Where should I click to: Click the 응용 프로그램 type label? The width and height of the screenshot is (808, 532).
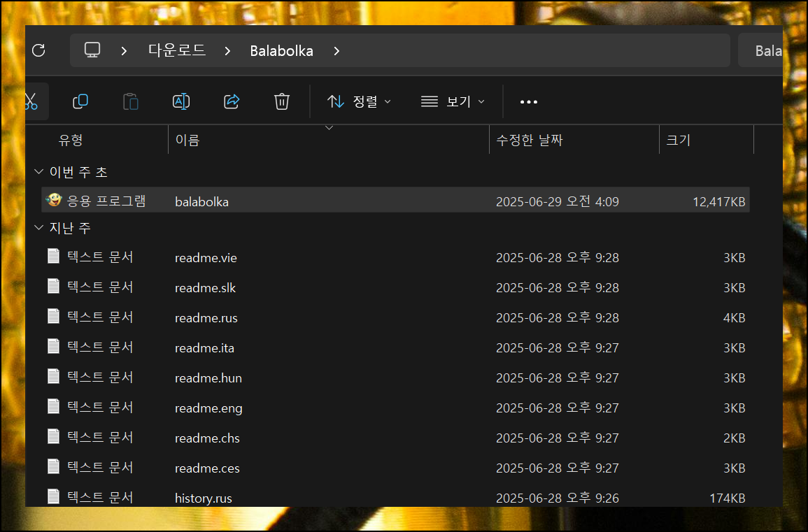click(106, 201)
